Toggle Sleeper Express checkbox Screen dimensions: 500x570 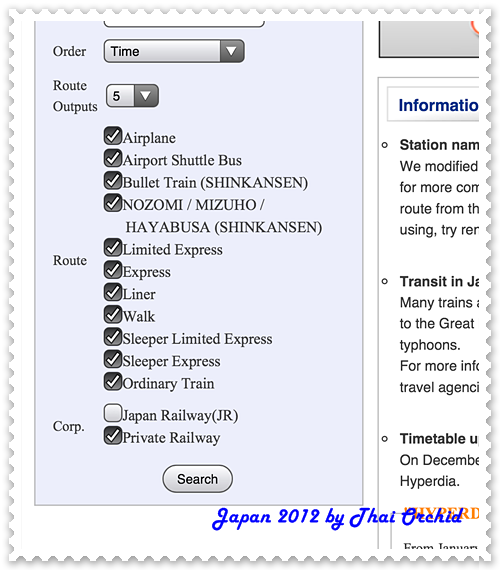(x=113, y=359)
